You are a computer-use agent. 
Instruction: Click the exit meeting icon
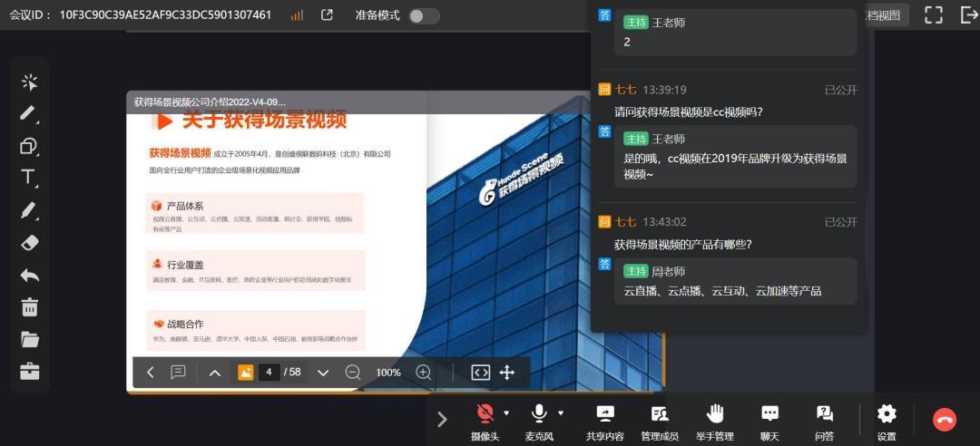pos(969,15)
